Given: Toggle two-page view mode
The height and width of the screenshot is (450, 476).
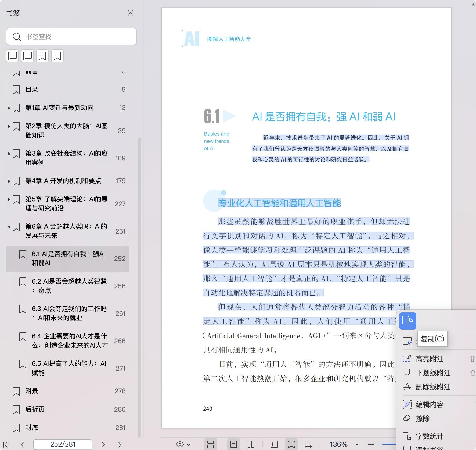Looking at the screenshot, I should [251, 444].
